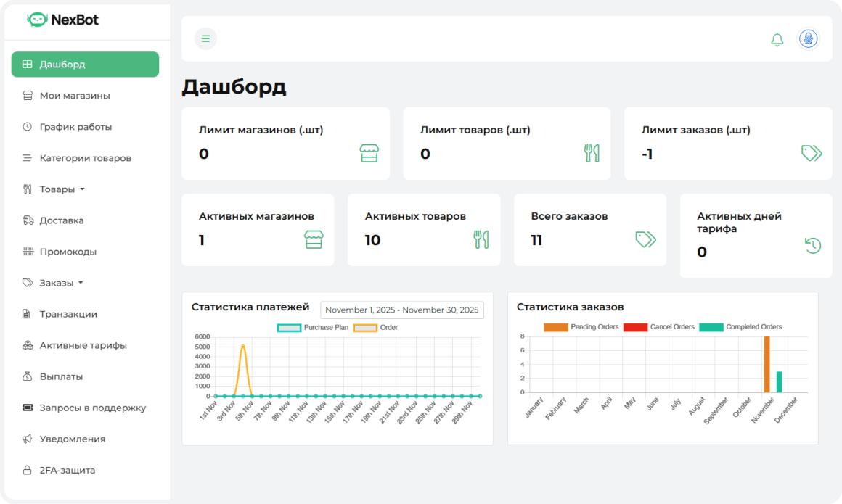Toggle the sidebar with the hamburger button
This screenshot has height=504, width=842.
point(205,38)
